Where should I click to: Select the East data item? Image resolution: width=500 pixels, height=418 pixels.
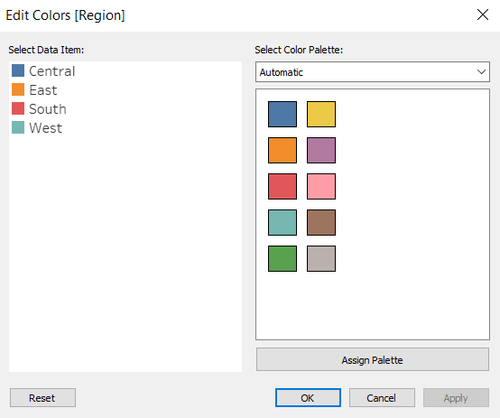click(35, 90)
